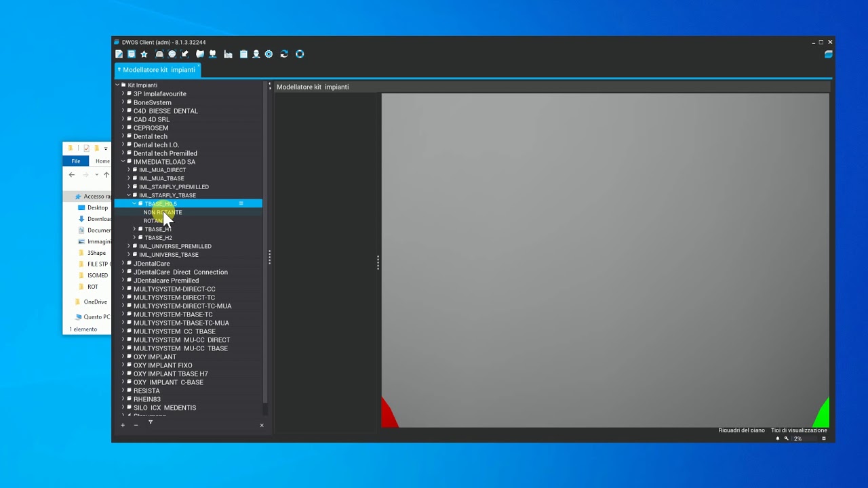Open the settings gear icon
This screenshot has width=868, height=488.
(x=269, y=54)
